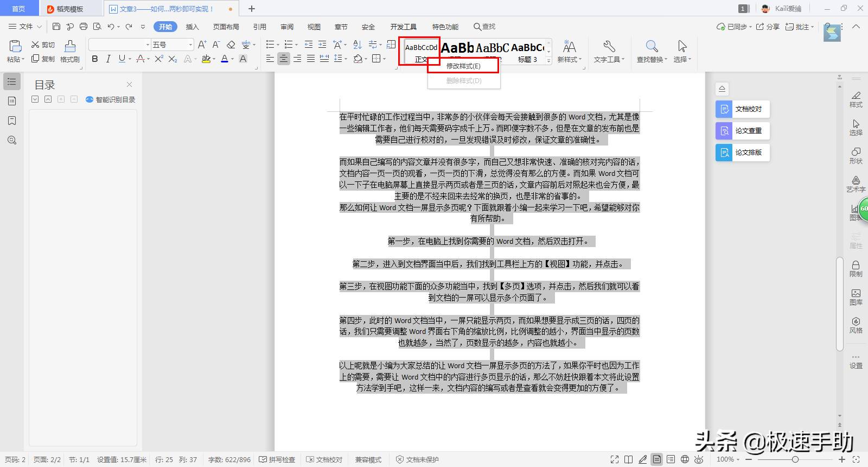Toggle Italic formatting

point(108,59)
